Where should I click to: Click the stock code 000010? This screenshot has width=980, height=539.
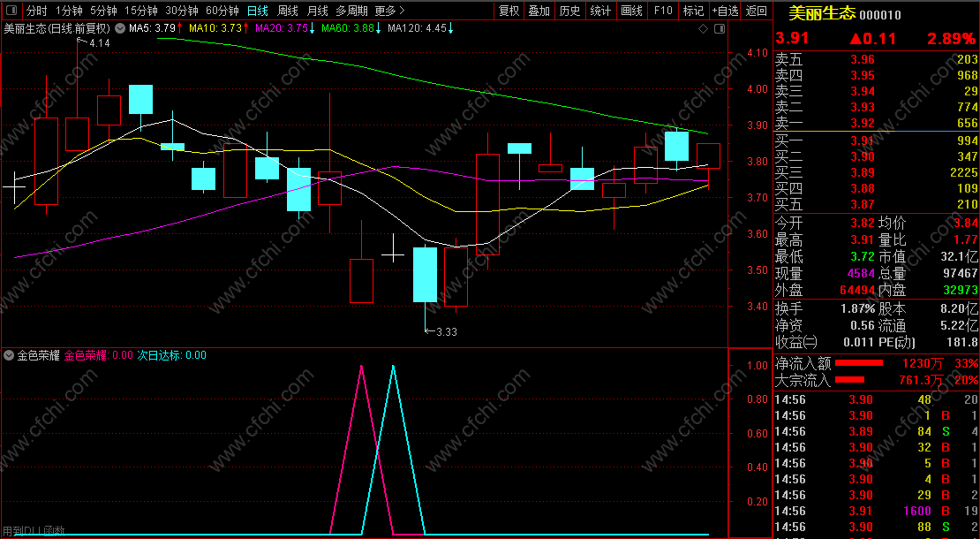pos(880,15)
